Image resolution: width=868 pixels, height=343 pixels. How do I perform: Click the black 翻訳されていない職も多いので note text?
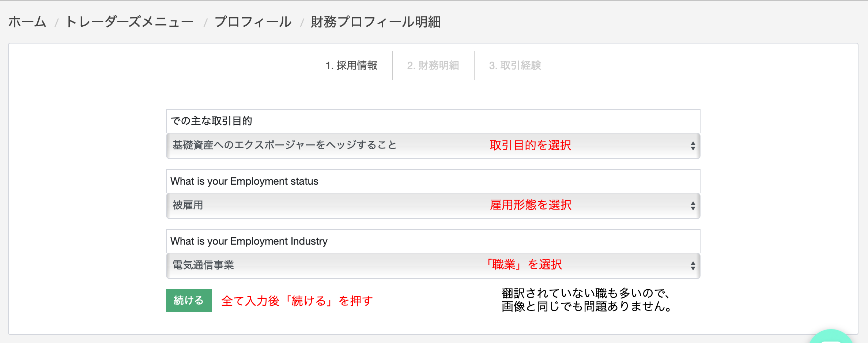586,293
